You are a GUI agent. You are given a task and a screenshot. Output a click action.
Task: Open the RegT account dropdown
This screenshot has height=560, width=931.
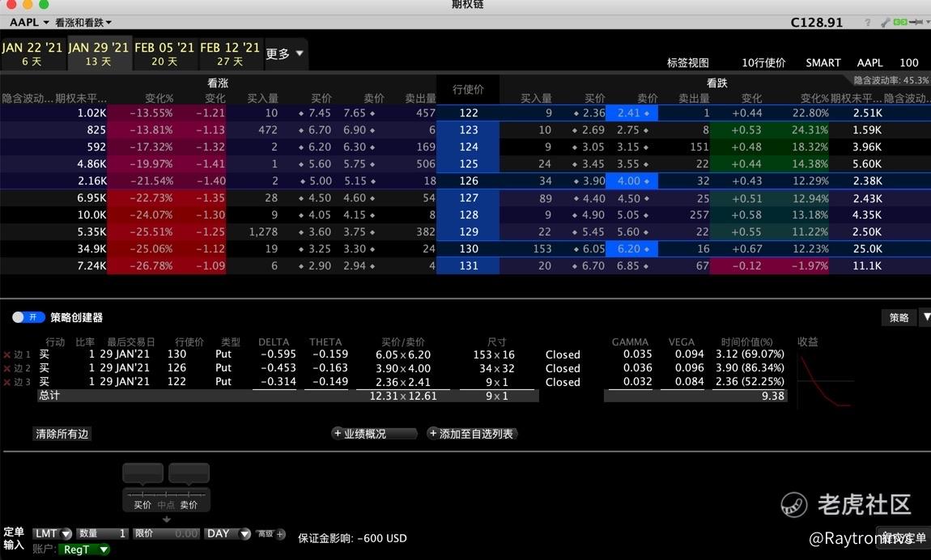pyautogui.click(x=83, y=550)
